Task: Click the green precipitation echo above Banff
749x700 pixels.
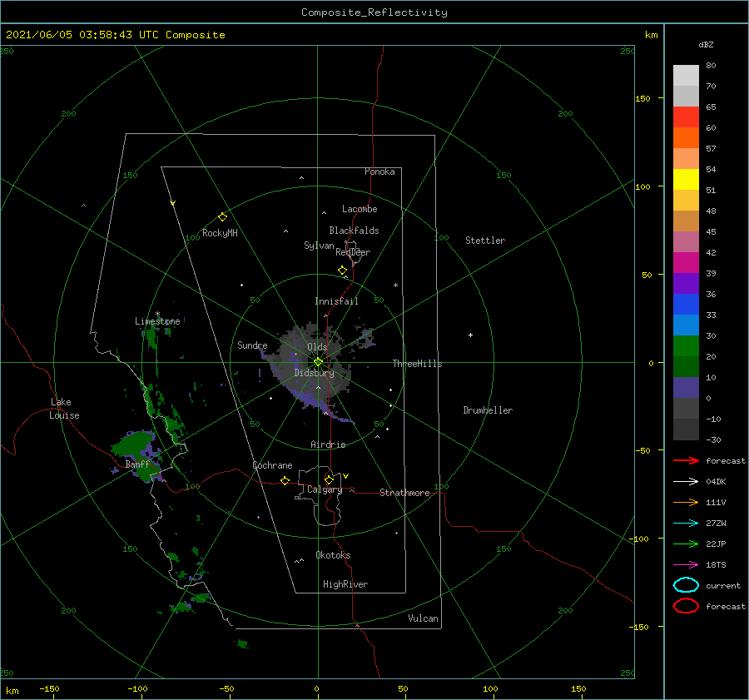Action: pos(135,444)
